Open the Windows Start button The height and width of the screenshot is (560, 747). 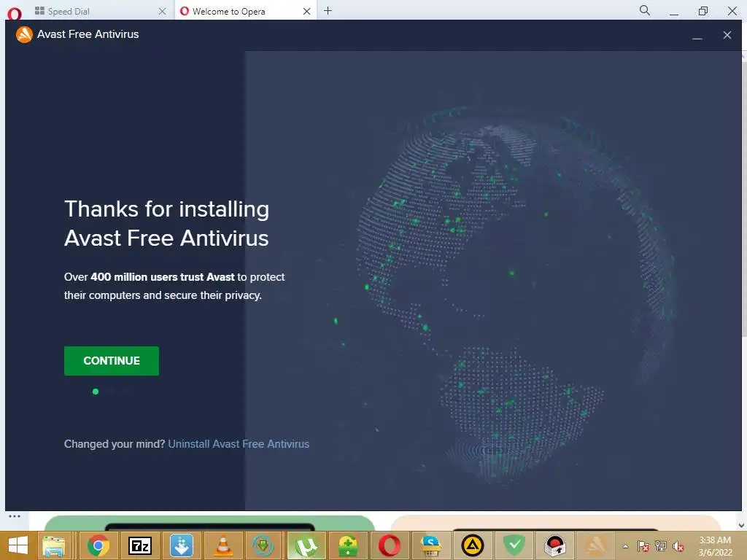click(x=18, y=545)
